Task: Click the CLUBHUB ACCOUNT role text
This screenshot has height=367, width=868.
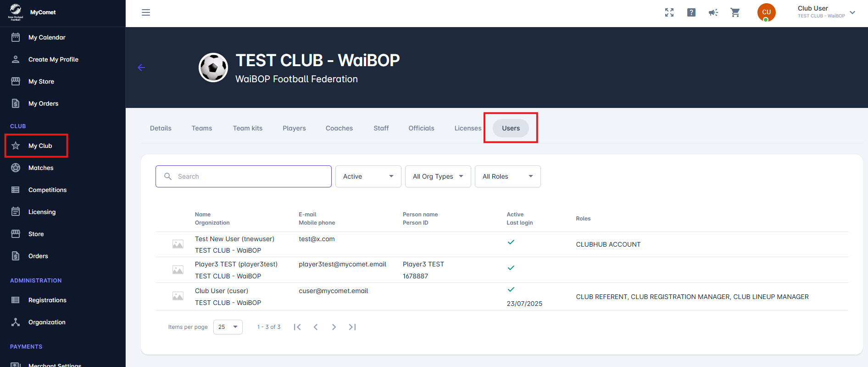Action: click(608, 244)
